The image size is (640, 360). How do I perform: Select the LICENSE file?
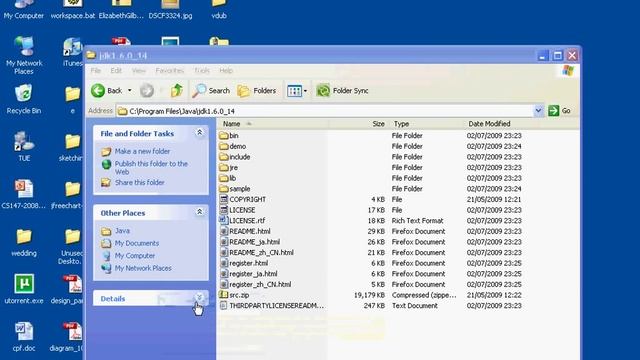242,210
